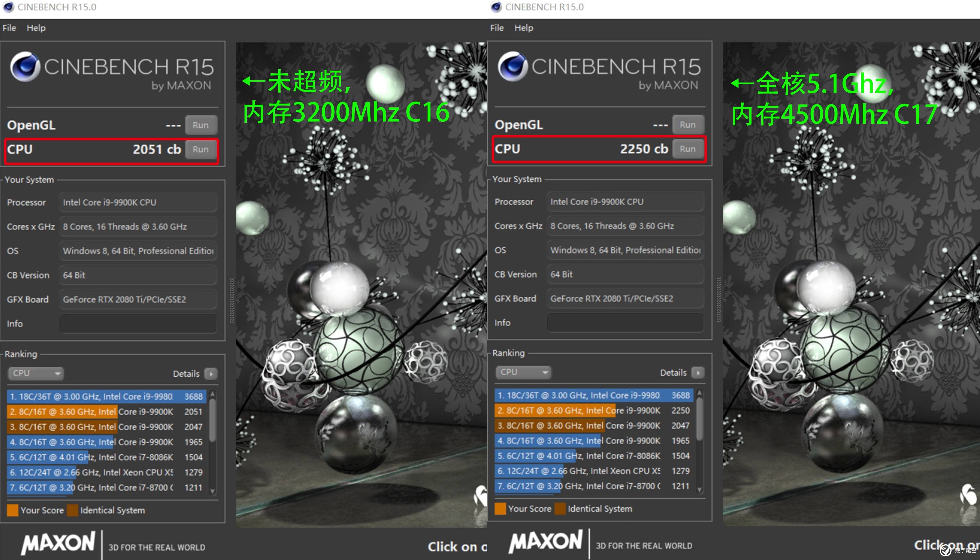Select ranking row scoring 1965 in right window
The width and height of the screenshot is (980, 560).
click(594, 441)
